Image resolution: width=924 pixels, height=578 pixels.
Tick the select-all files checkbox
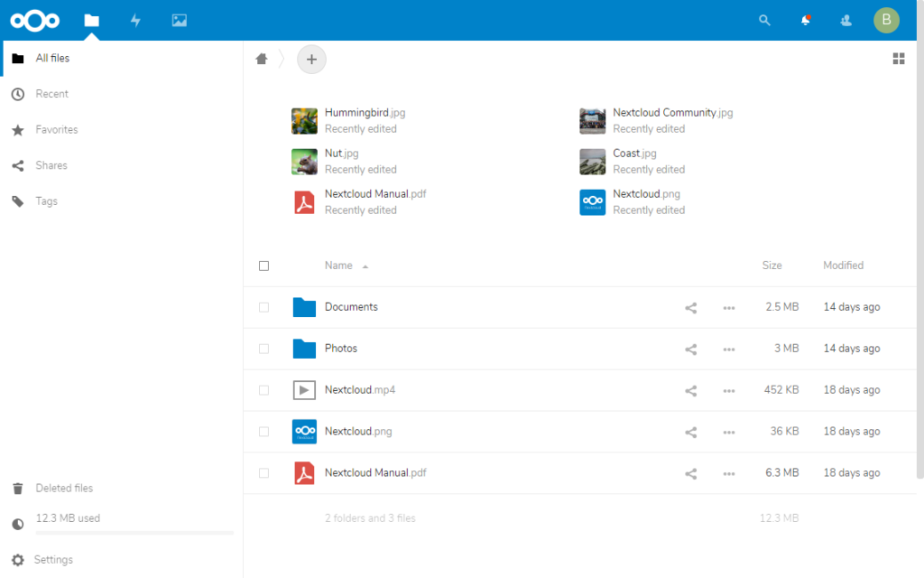click(264, 266)
